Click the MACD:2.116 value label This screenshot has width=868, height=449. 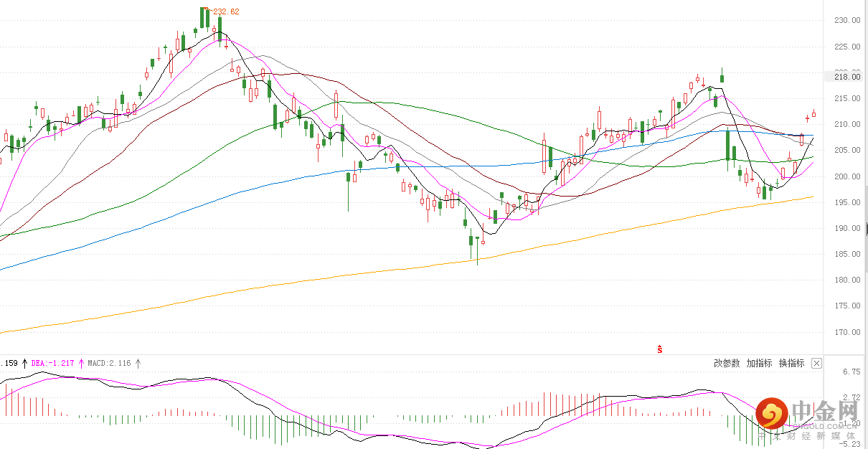tap(109, 364)
